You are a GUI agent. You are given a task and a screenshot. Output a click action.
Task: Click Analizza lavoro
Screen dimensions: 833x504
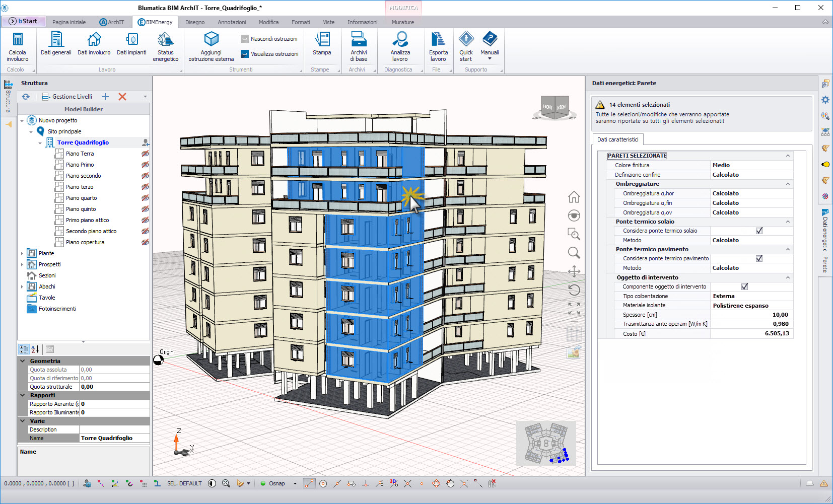pos(400,47)
